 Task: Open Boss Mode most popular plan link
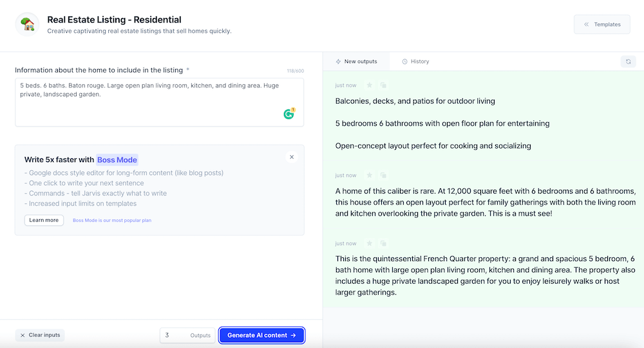click(112, 221)
